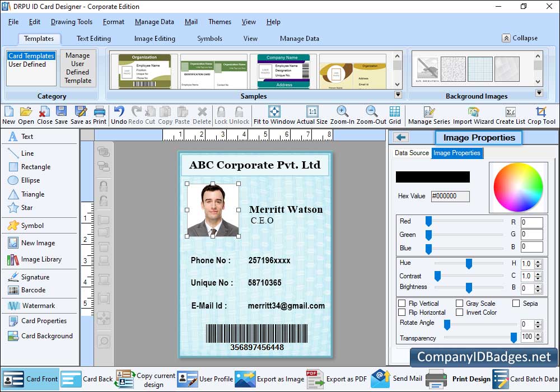This screenshot has width=560, height=392.
Task: Click the Hex Value input field
Action: tap(450, 196)
